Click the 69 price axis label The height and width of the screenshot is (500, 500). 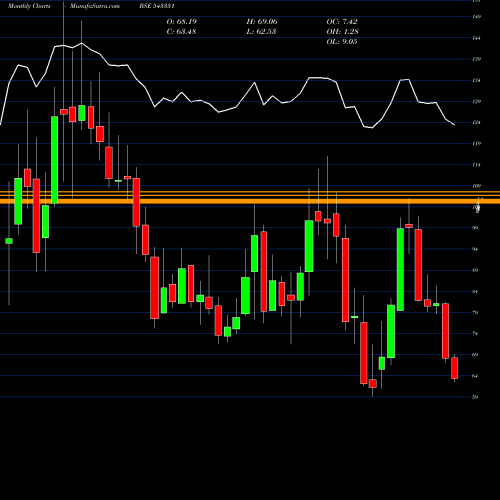(x=475, y=355)
